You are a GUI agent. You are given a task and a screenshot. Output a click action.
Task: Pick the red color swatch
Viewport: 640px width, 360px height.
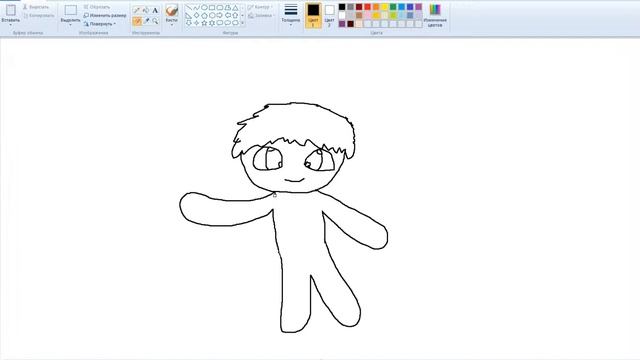coord(367,7)
